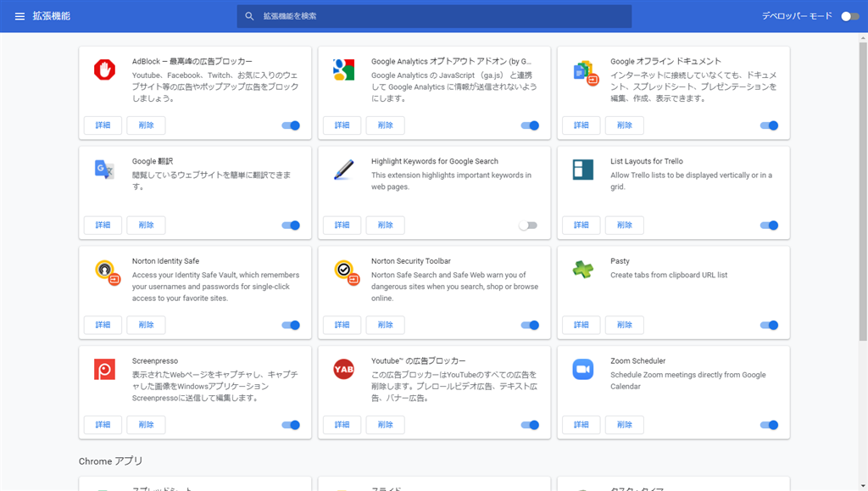Disable Google Analytics opt-out toggle
This screenshot has width=868, height=491.
click(530, 126)
